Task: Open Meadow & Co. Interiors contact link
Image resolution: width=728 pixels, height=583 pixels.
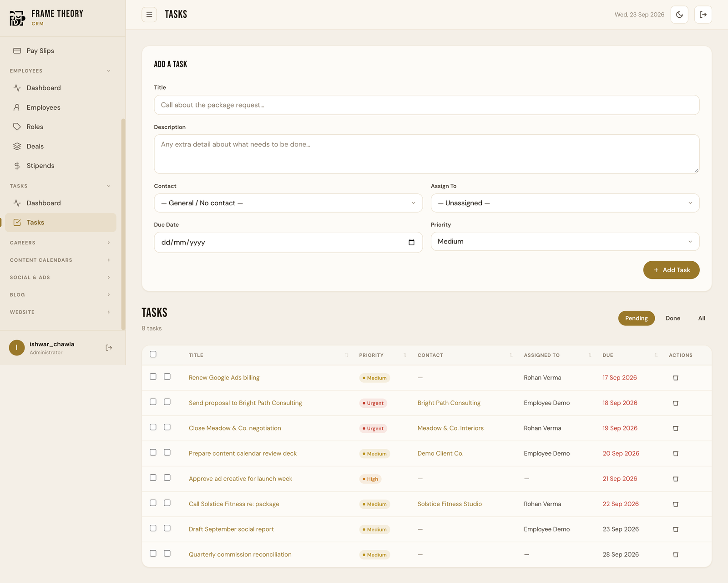Action: point(450,428)
